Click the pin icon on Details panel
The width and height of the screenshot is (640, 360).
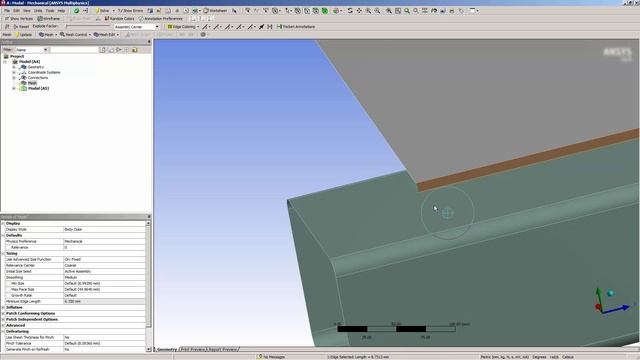coord(149,217)
